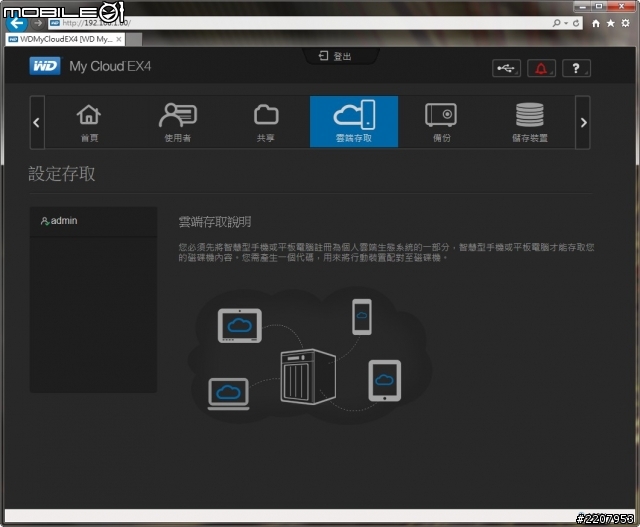Image resolution: width=640 pixels, height=527 pixels.
Task: Open the help question mark menu
Action: click(576, 68)
